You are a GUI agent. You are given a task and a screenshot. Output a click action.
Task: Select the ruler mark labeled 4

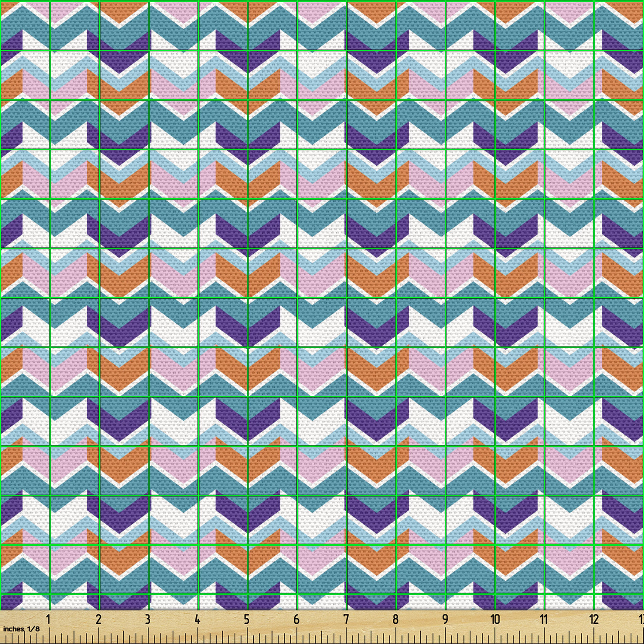(x=197, y=619)
